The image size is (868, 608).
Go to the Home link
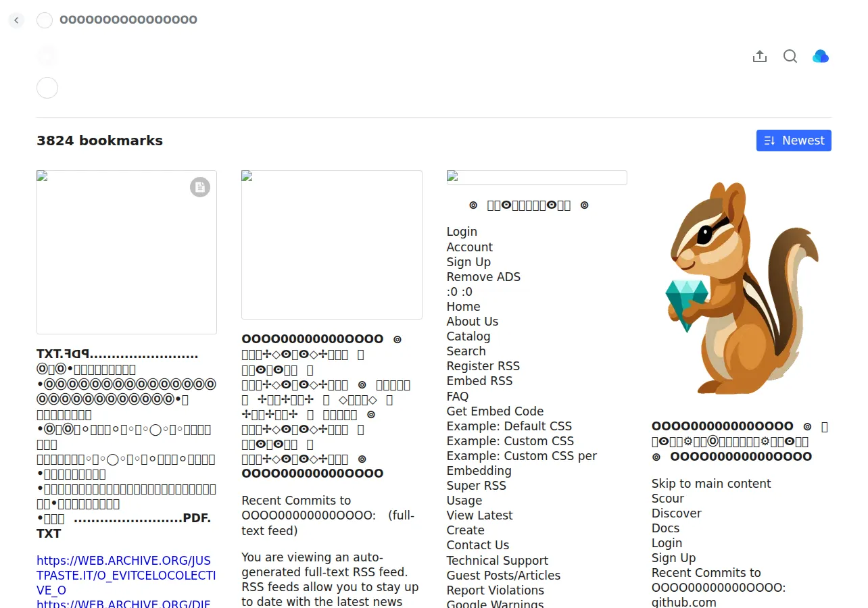click(x=463, y=307)
